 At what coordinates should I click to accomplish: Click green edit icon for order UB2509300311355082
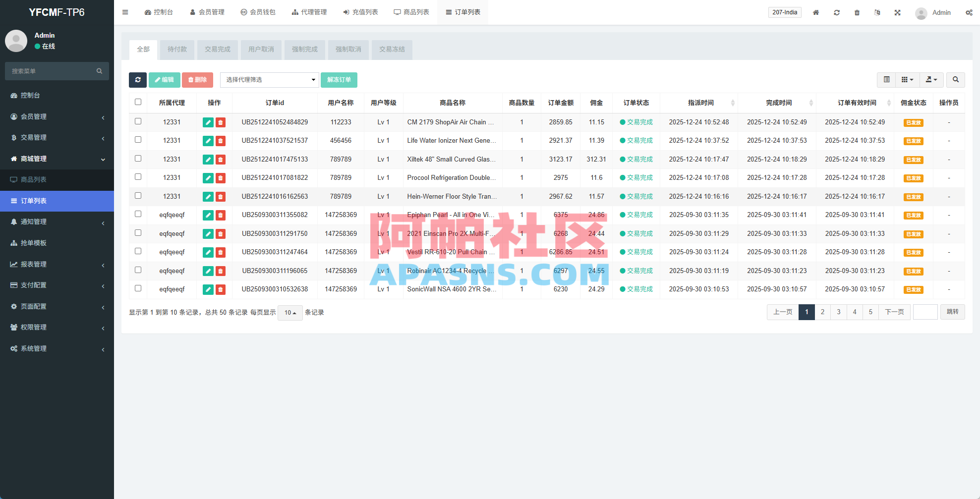click(x=208, y=216)
